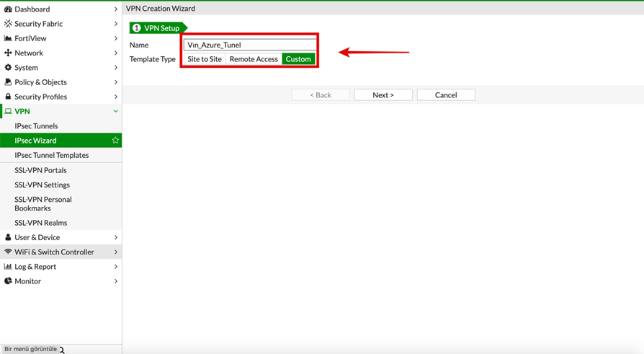Click the Cancel button

coord(446,95)
